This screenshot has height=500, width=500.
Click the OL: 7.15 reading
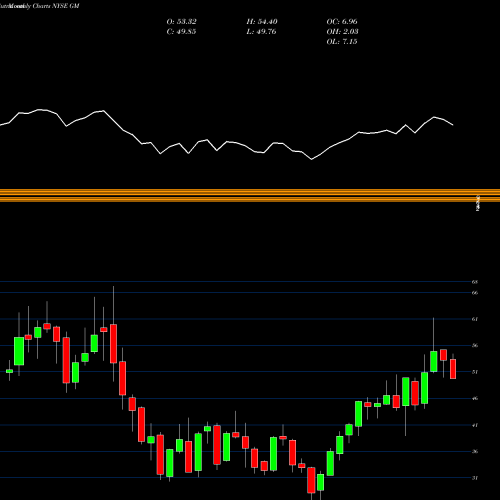(342, 42)
